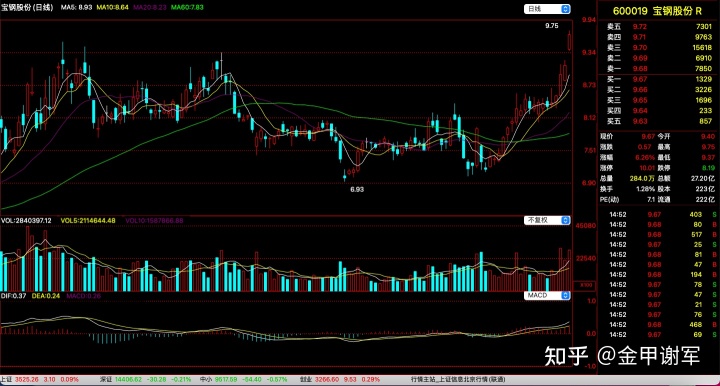Click the 9.94 price axis label
This screenshot has height=386, width=720.
pos(589,20)
